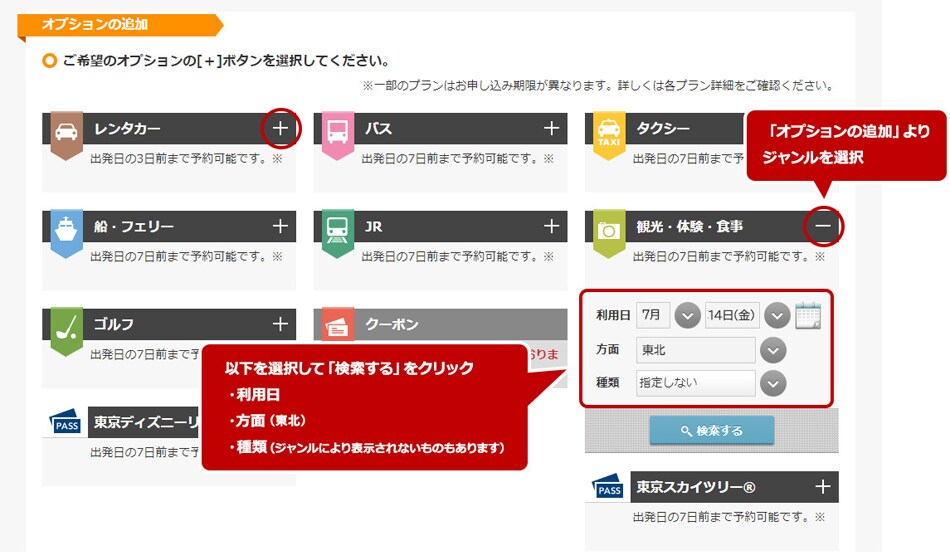Click the golf club icon
Viewport: 950px width, 552px height.
click(66, 327)
